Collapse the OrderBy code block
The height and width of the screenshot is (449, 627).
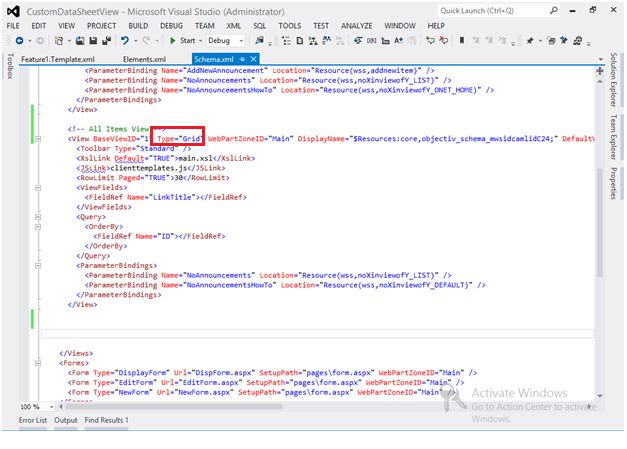tap(38, 227)
